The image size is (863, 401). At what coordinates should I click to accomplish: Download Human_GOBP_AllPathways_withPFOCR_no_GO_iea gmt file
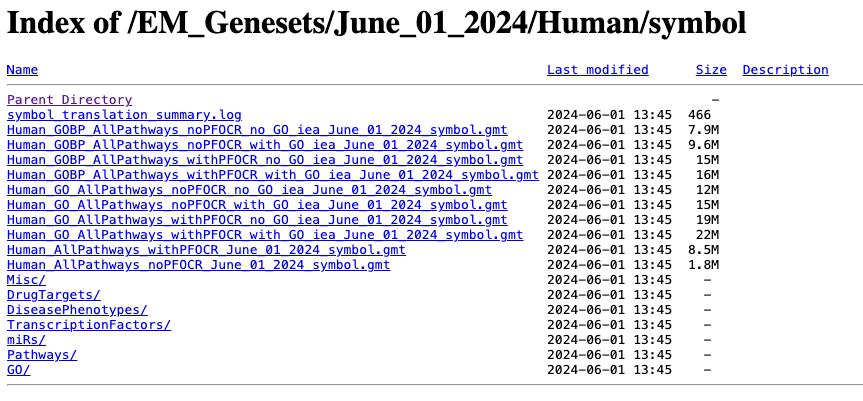[x=265, y=160]
